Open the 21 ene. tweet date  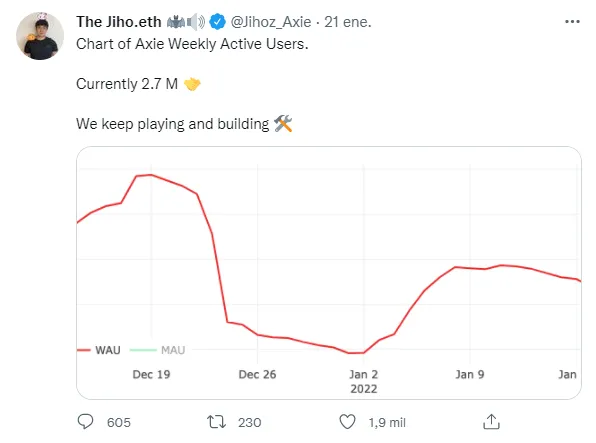(x=347, y=22)
